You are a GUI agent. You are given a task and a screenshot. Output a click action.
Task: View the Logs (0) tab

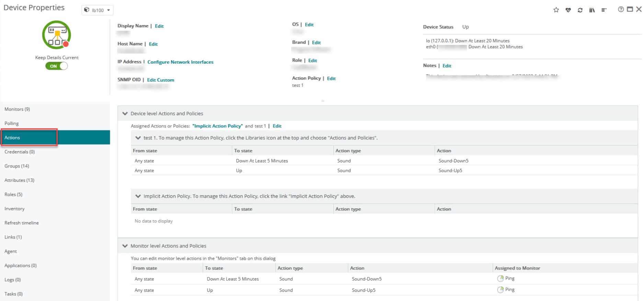click(55, 280)
